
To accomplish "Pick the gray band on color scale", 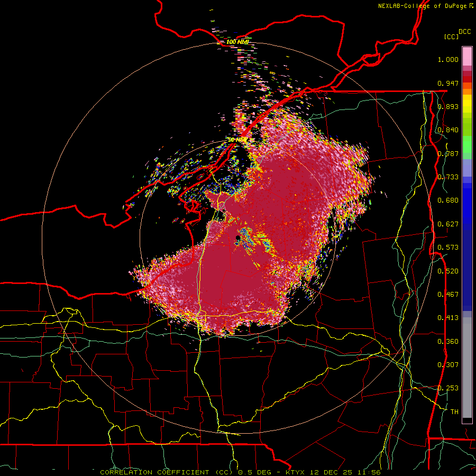I will click(467, 368).
